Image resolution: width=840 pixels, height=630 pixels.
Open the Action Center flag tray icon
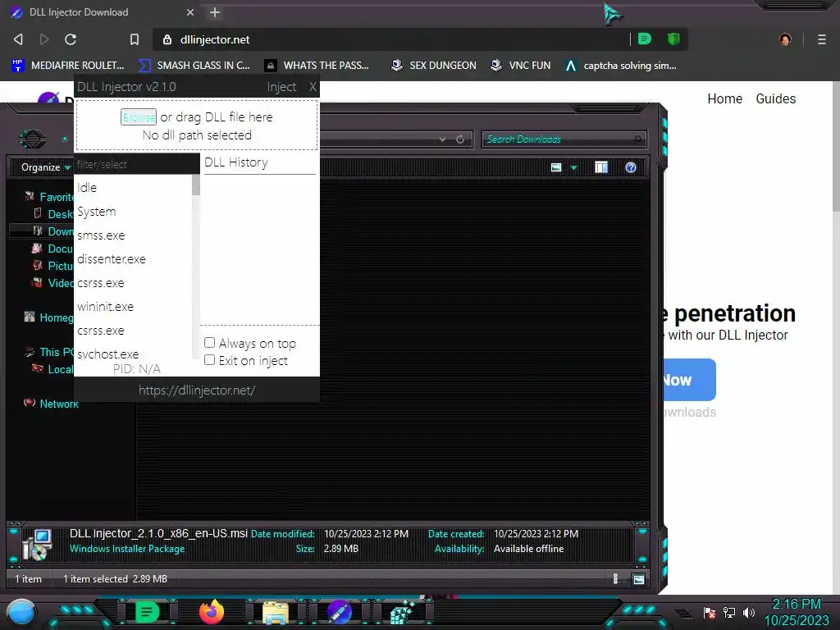[710, 612]
